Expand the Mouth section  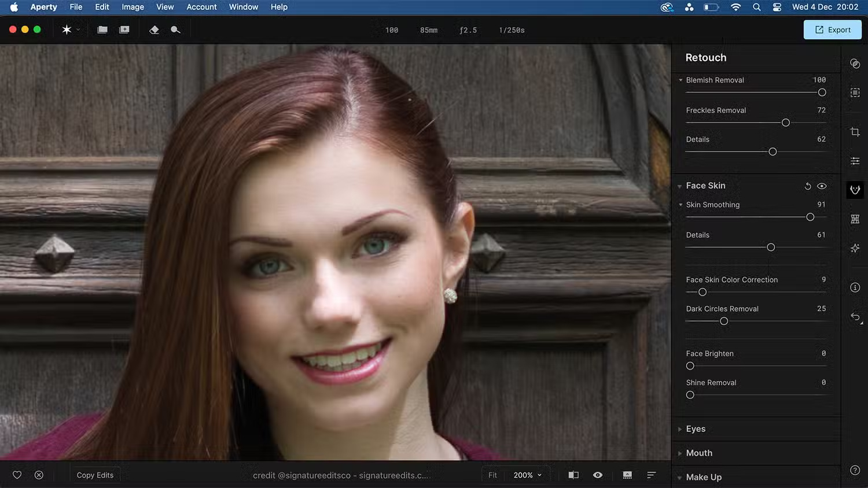(x=698, y=453)
